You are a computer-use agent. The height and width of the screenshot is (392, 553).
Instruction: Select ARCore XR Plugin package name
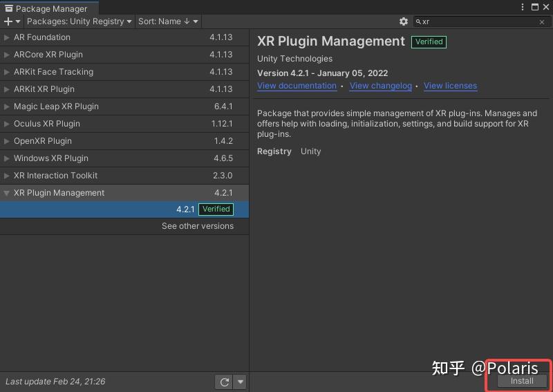[x=48, y=55]
